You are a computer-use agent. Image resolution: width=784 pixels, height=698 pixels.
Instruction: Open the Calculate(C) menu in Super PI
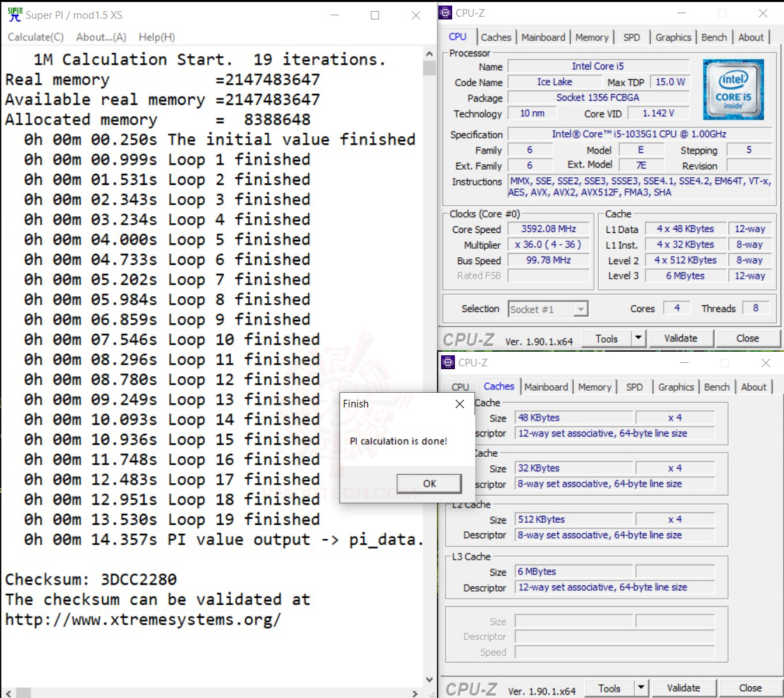pyautogui.click(x=35, y=37)
